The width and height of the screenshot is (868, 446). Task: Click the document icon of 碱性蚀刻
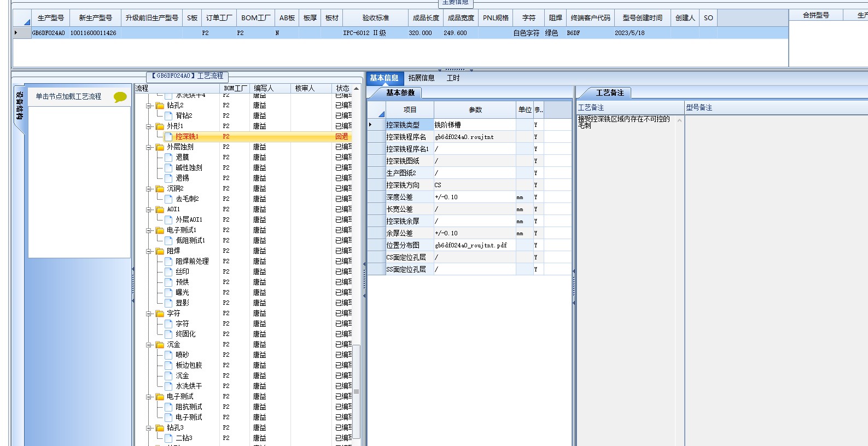168,167
